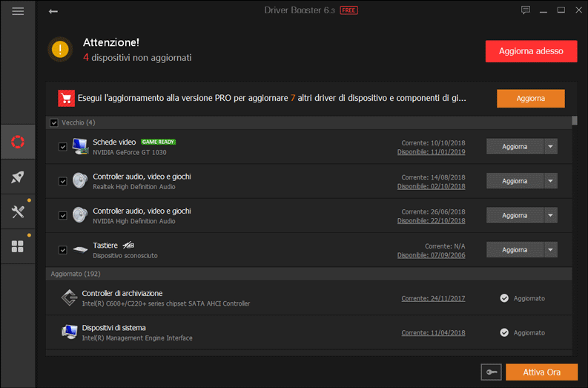Select the Scan sidebar icon
This screenshot has width=588, height=388.
tap(18, 142)
